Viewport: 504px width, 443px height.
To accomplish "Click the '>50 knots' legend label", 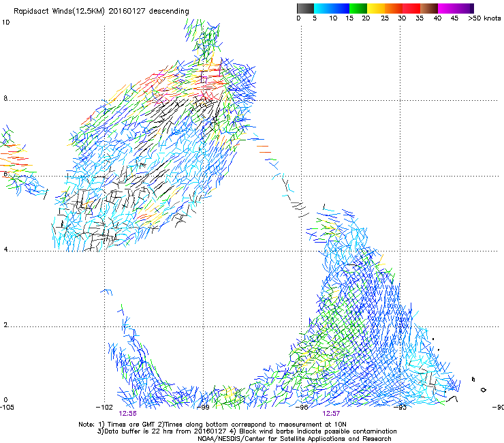I will [484, 18].
